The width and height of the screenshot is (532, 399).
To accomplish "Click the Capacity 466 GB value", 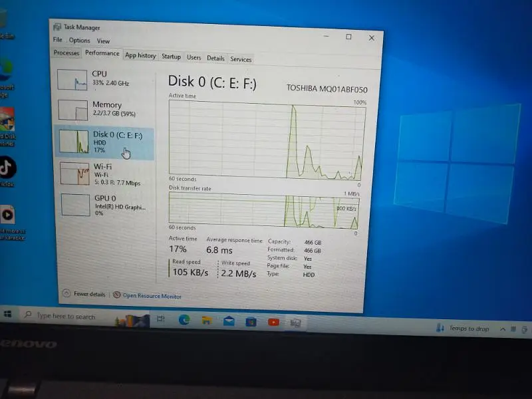I will tap(313, 243).
